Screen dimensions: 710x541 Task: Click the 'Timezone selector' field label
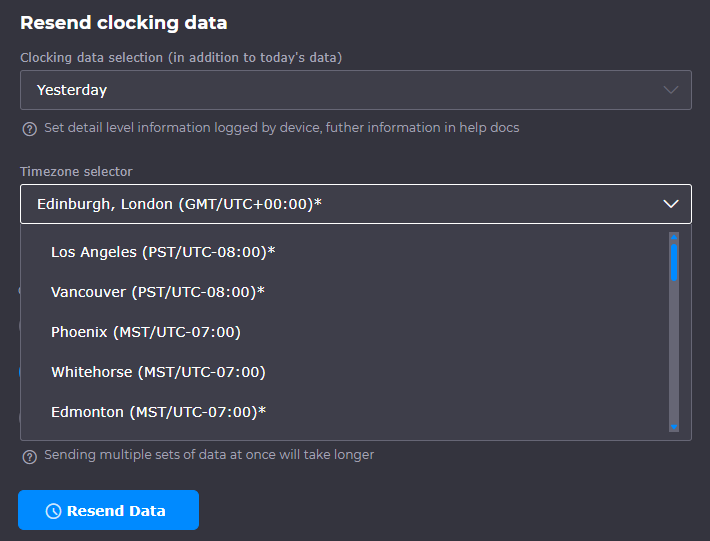[76, 172]
